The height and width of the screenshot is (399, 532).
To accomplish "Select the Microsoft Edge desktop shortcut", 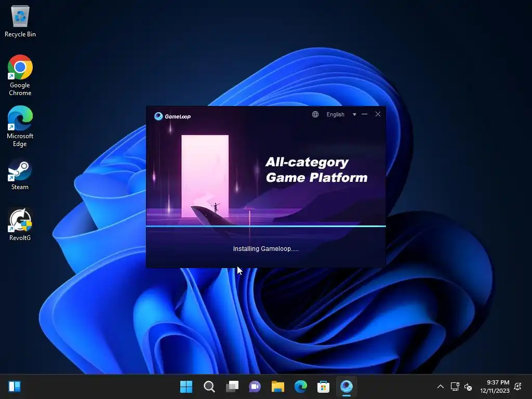I will pyautogui.click(x=20, y=126).
